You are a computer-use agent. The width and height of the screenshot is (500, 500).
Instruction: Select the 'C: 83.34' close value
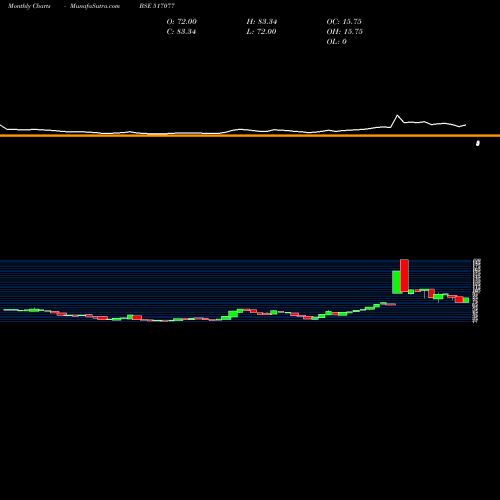181,32
